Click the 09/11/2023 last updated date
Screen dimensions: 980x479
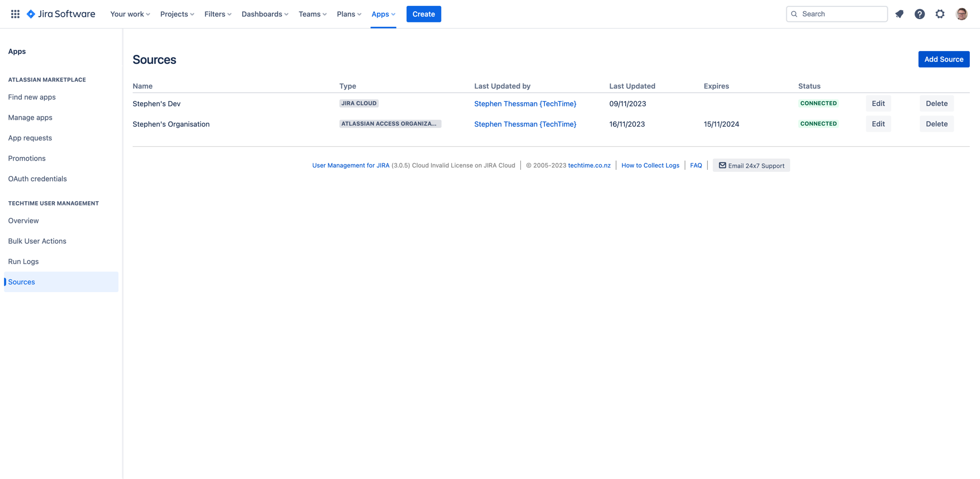(x=628, y=104)
